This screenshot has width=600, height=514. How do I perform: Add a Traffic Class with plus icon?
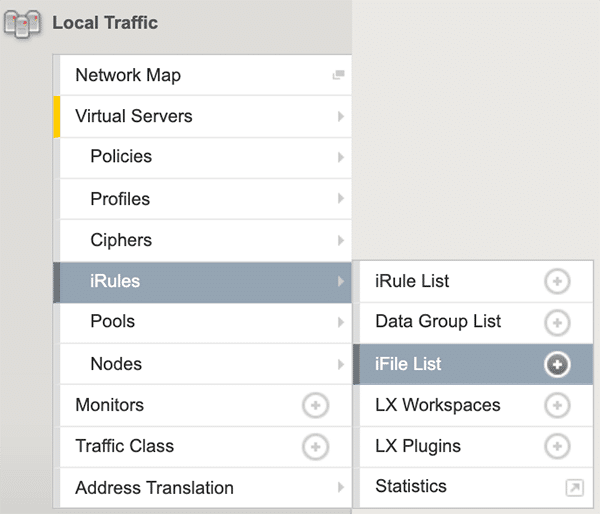tap(315, 447)
